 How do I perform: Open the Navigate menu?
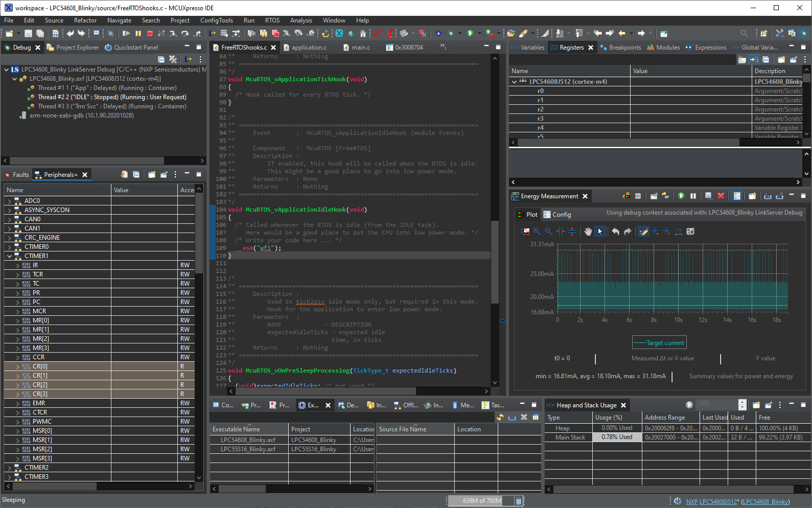(x=119, y=20)
